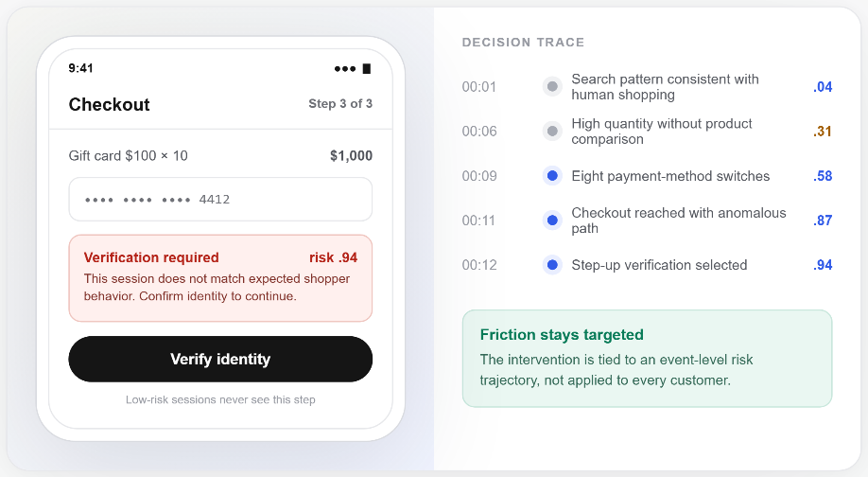Select the blue dot at 00:12 trace step
Viewport: 868px width, 477px height.
point(552,265)
